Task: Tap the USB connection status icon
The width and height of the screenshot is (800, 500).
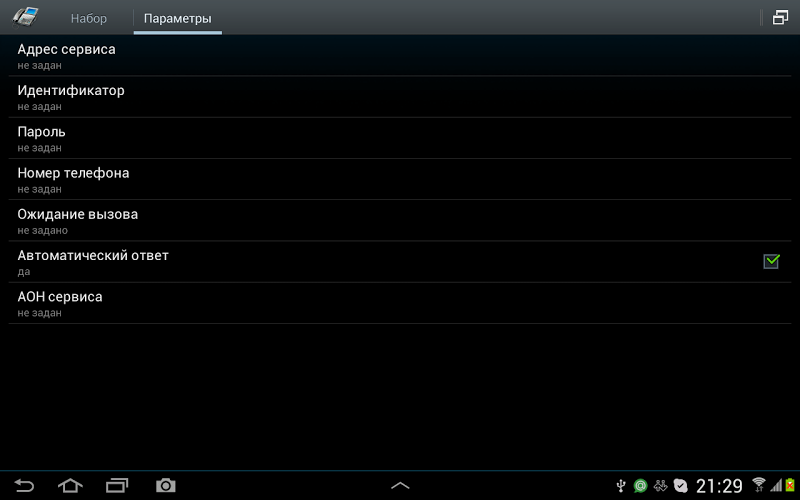Action: click(x=621, y=486)
